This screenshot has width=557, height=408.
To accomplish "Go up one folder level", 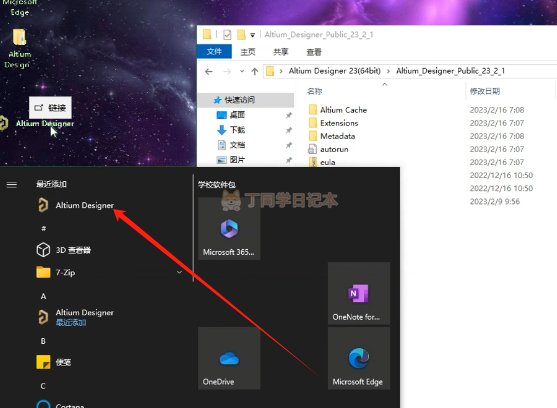I will 255,71.
